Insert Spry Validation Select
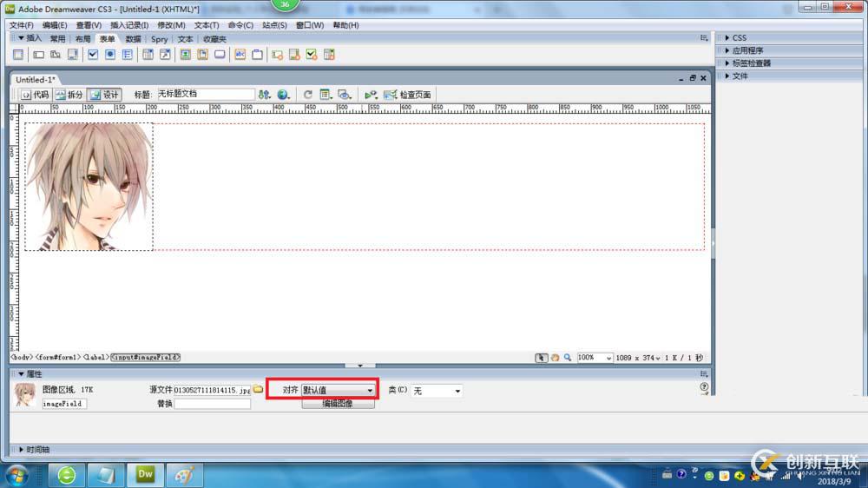This screenshot has width=868, height=488. point(329,55)
